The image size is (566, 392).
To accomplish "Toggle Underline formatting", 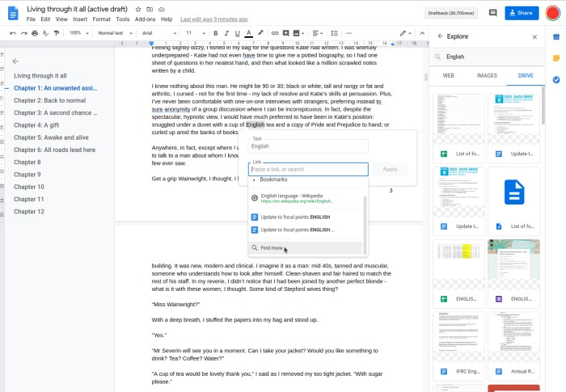I will pos(237,33).
